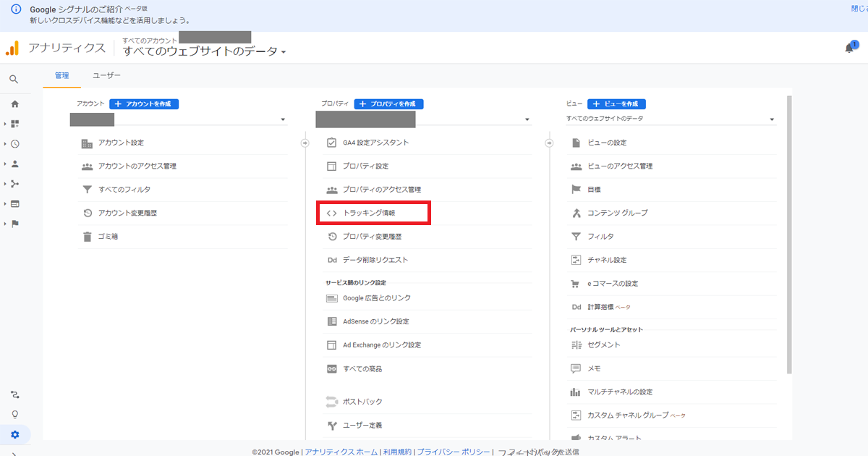Open the Acquisition icon in sidebar
Image resolution: width=868 pixels, height=456 pixels.
tap(14, 184)
